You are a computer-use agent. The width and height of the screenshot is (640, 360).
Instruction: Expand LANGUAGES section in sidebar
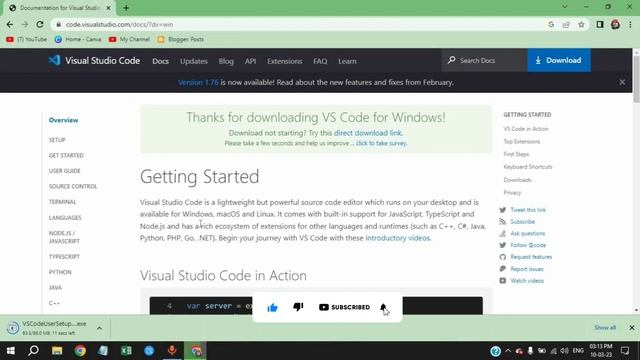[65, 218]
